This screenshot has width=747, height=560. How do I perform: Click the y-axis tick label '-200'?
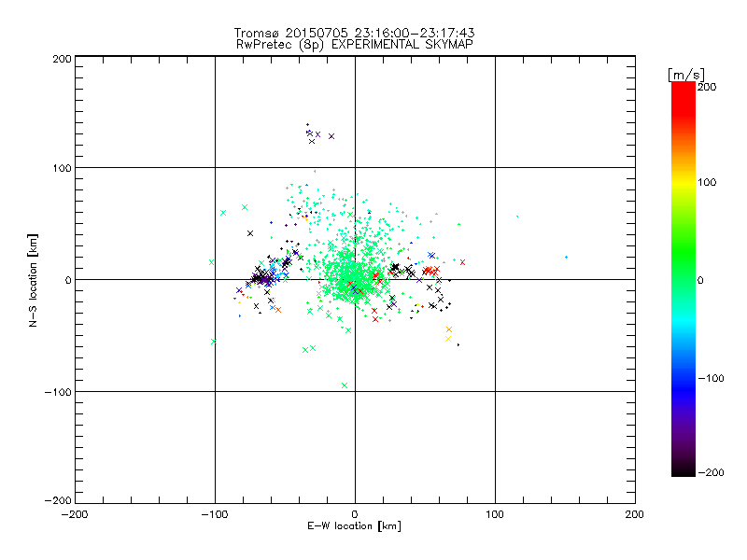point(58,500)
